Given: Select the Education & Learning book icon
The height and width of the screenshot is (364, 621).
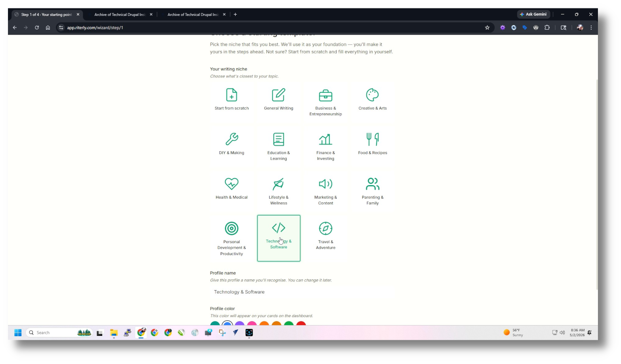Looking at the screenshot, I should tap(279, 139).
